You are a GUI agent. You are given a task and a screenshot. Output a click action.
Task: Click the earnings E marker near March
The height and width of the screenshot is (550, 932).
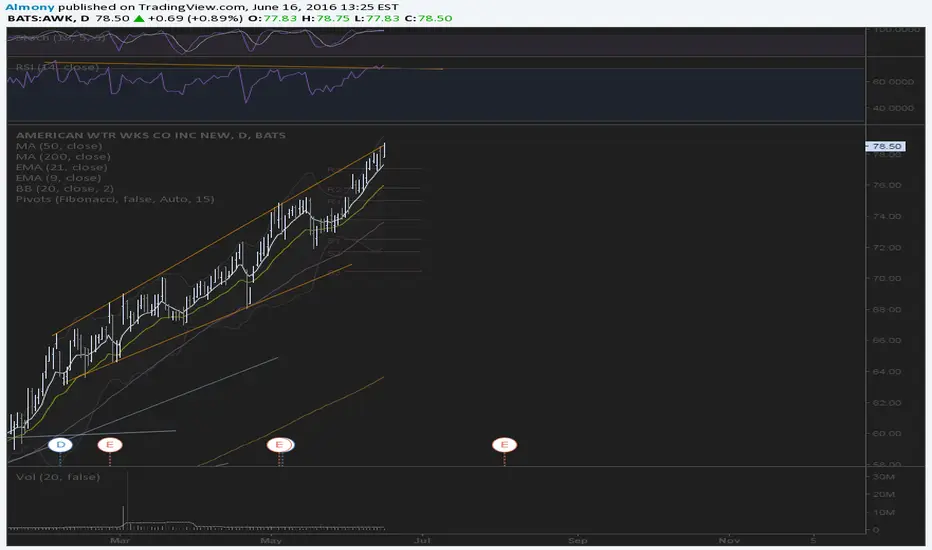pyautogui.click(x=110, y=445)
